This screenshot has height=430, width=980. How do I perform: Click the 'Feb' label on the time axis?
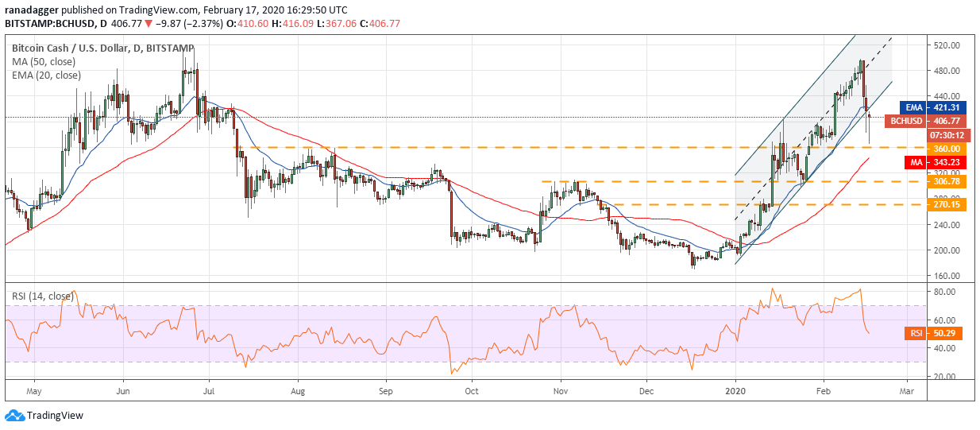[x=823, y=392]
